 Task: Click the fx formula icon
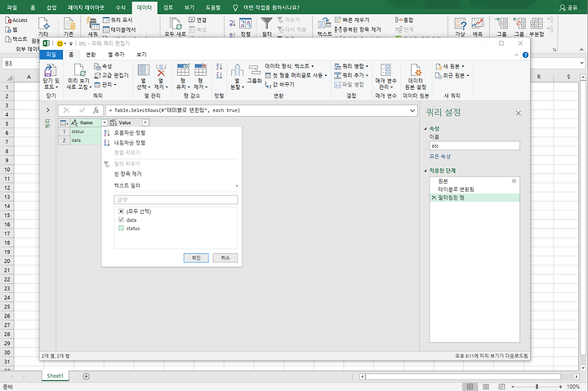(x=96, y=110)
